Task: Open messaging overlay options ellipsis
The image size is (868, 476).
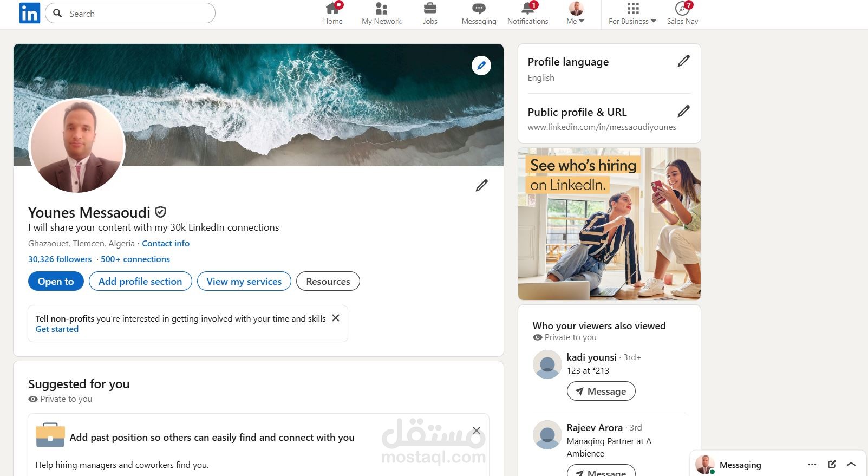Action: coord(812,464)
